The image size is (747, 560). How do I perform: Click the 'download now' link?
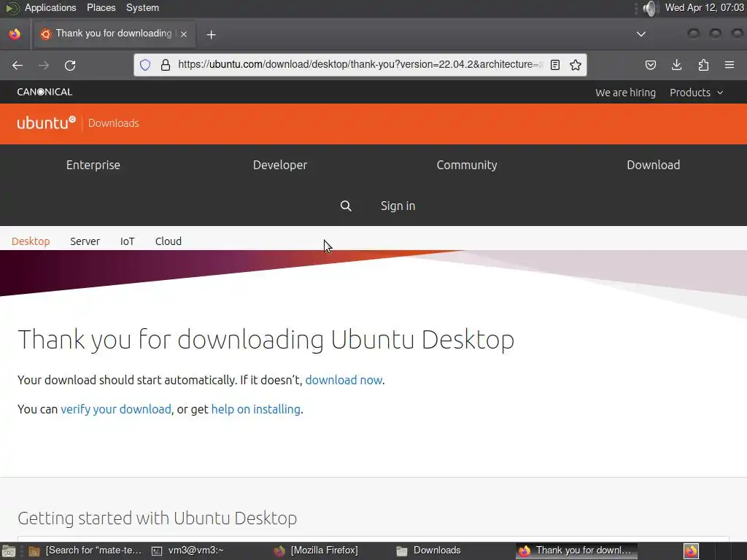point(344,380)
